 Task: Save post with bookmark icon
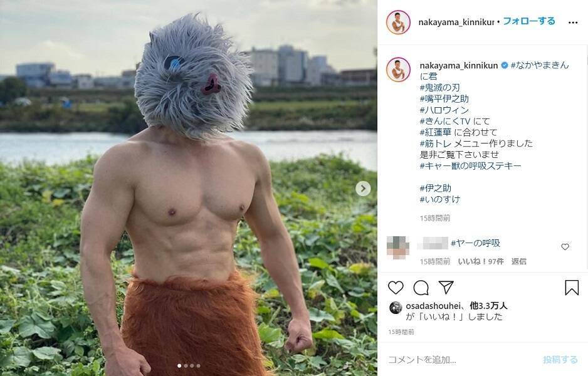pyautogui.click(x=572, y=288)
